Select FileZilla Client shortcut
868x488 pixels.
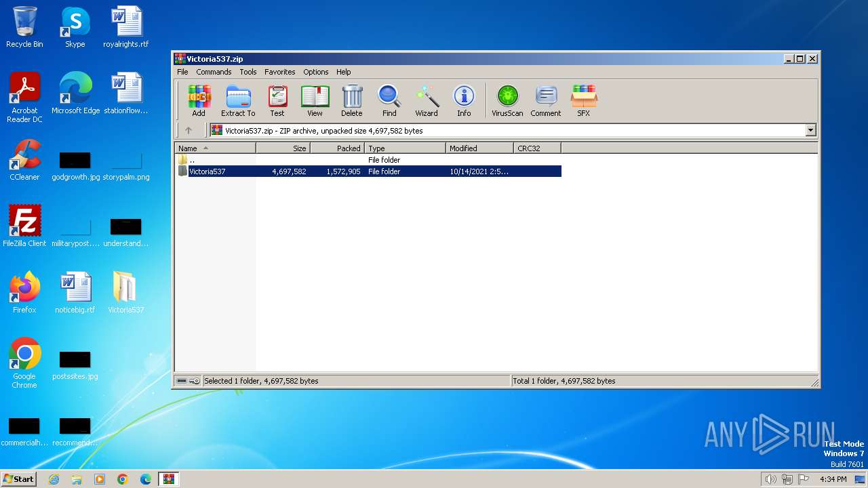pyautogui.click(x=24, y=226)
